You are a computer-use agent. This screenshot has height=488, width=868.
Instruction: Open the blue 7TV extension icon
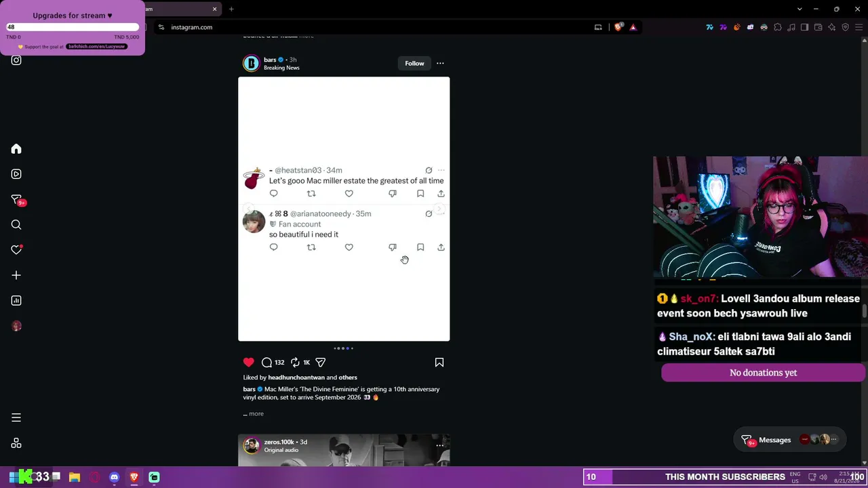click(709, 27)
